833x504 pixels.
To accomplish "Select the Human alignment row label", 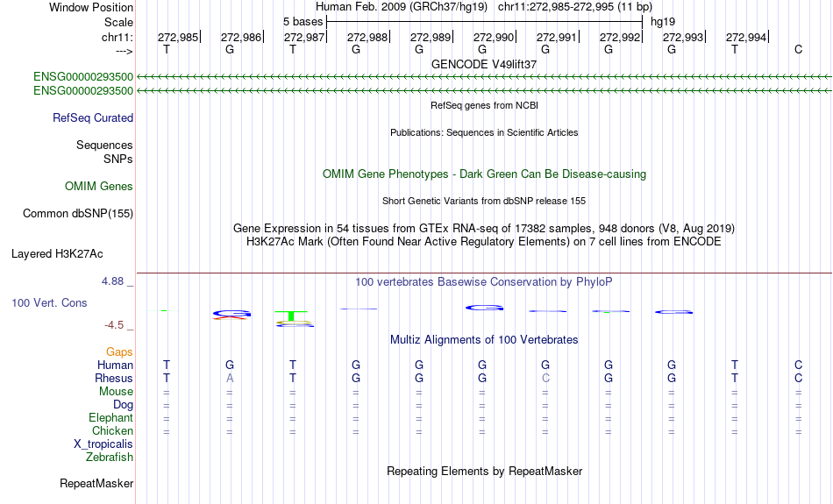I will (115, 365).
